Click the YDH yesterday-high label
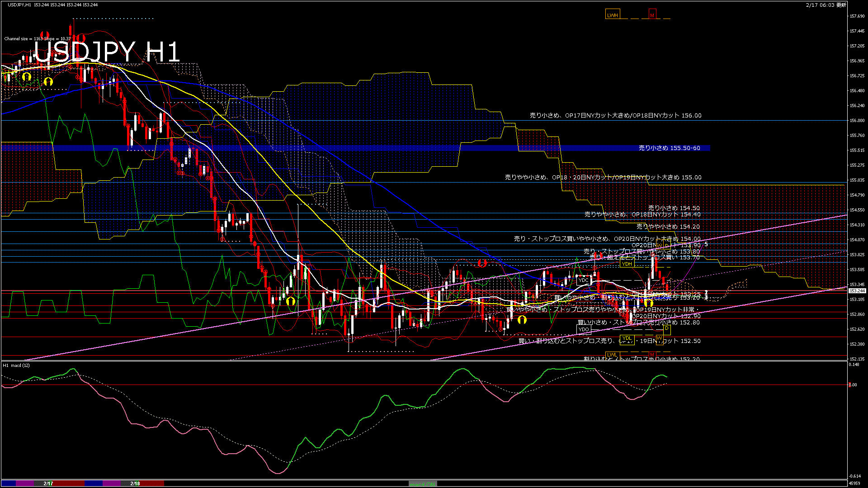 (627, 264)
